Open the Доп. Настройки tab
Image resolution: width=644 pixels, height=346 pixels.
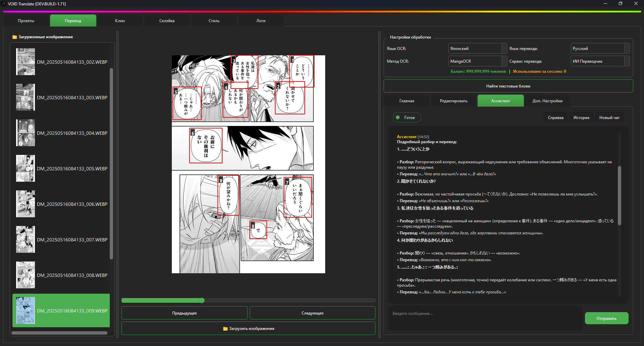[x=547, y=101]
